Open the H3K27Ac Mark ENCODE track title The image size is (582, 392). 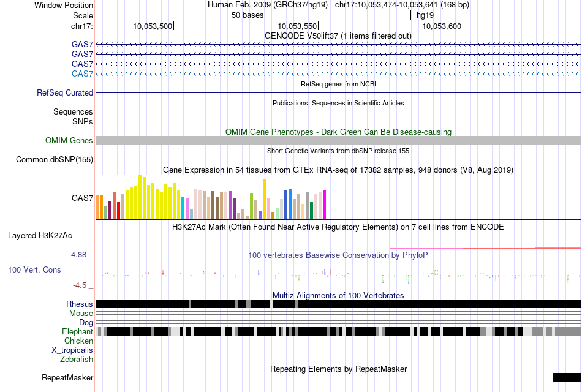338,227
